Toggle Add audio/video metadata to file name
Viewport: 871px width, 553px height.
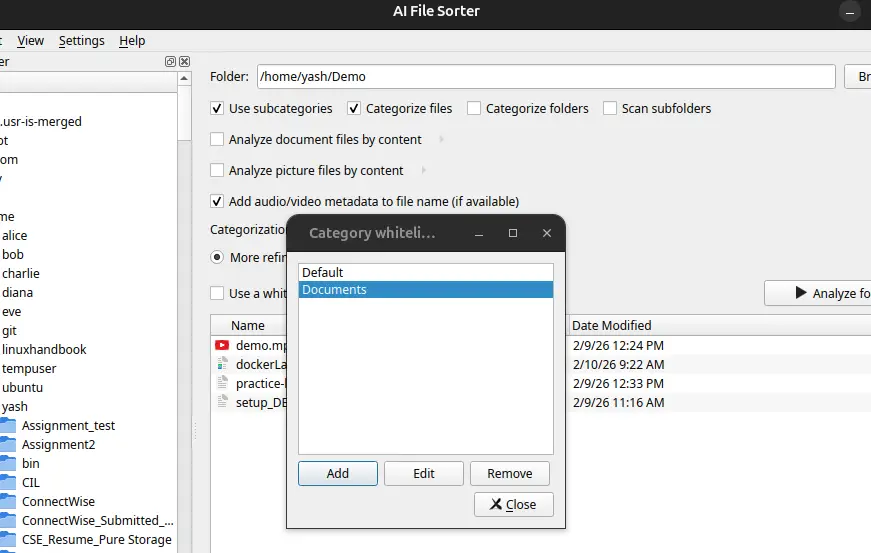pos(217,201)
